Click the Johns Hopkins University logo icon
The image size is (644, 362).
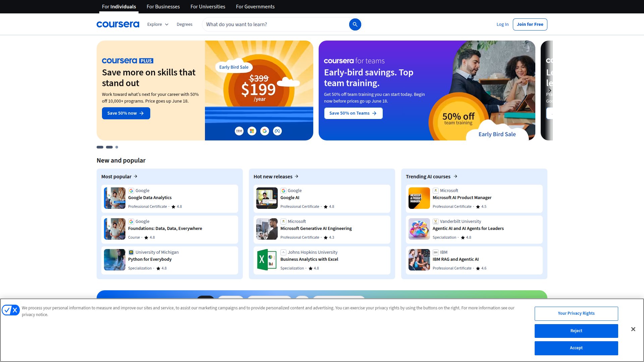coord(283,252)
